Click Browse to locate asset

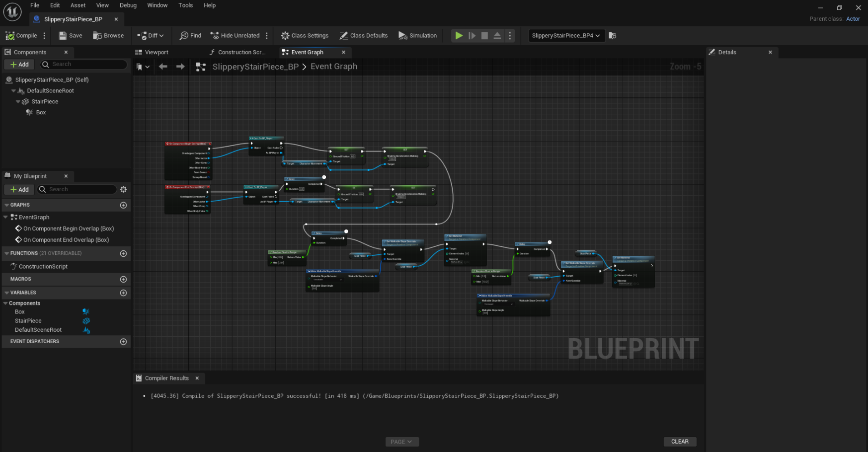pyautogui.click(x=108, y=36)
